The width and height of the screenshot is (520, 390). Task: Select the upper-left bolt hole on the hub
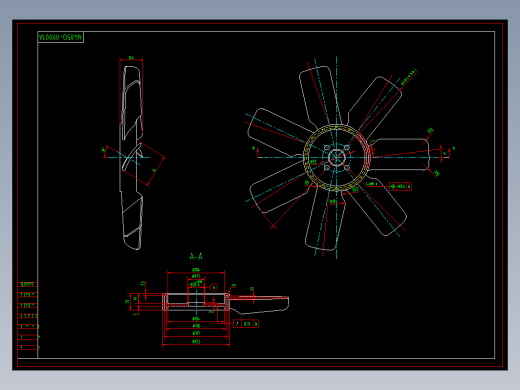[x=327, y=148]
